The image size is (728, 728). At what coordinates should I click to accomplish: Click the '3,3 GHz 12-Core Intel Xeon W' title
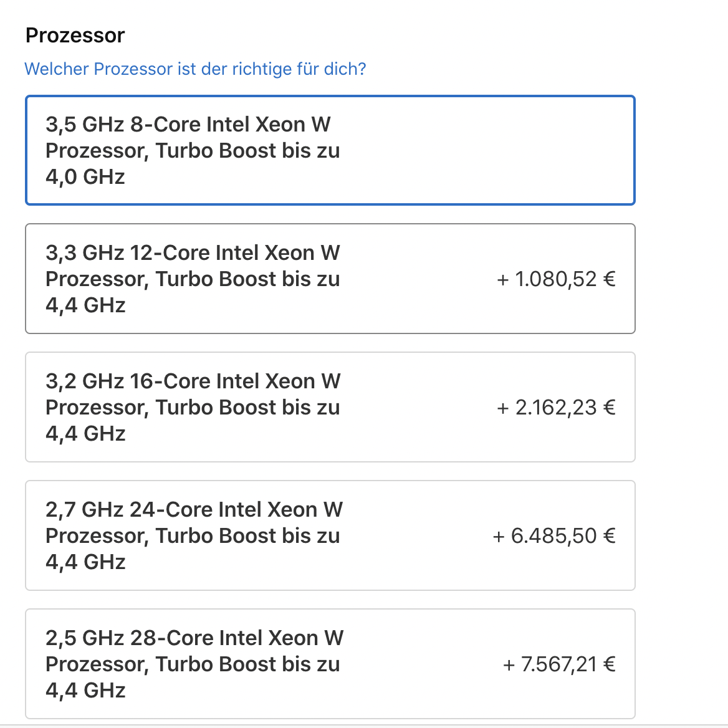[193, 253]
